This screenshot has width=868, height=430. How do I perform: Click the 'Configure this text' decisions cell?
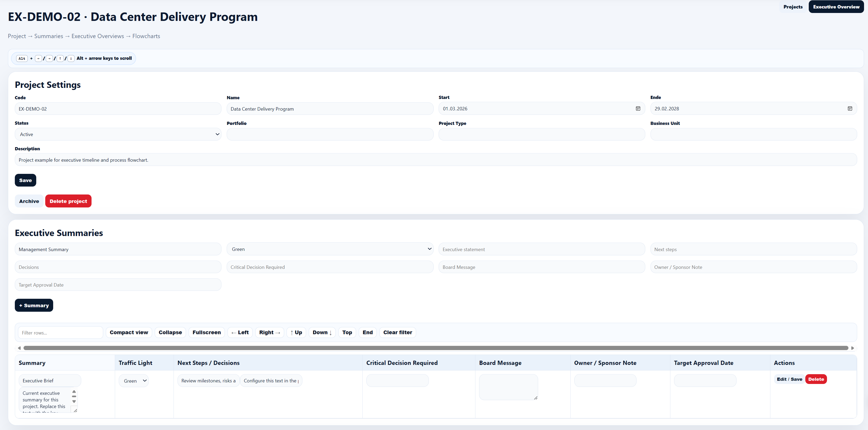click(271, 381)
